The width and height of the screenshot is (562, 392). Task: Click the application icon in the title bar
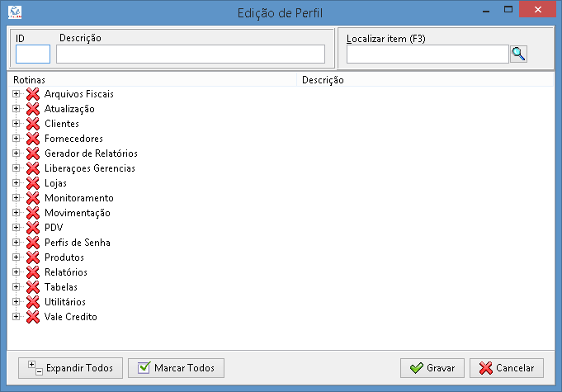15,12
